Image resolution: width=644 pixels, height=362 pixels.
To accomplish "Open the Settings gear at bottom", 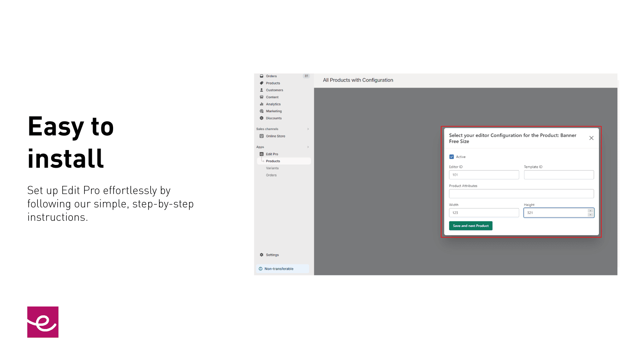I will (262, 255).
